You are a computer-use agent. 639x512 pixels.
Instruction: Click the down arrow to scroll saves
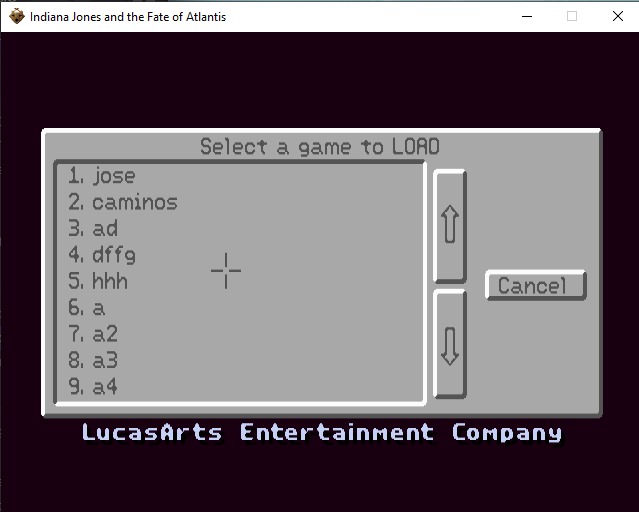(x=450, y=344)
